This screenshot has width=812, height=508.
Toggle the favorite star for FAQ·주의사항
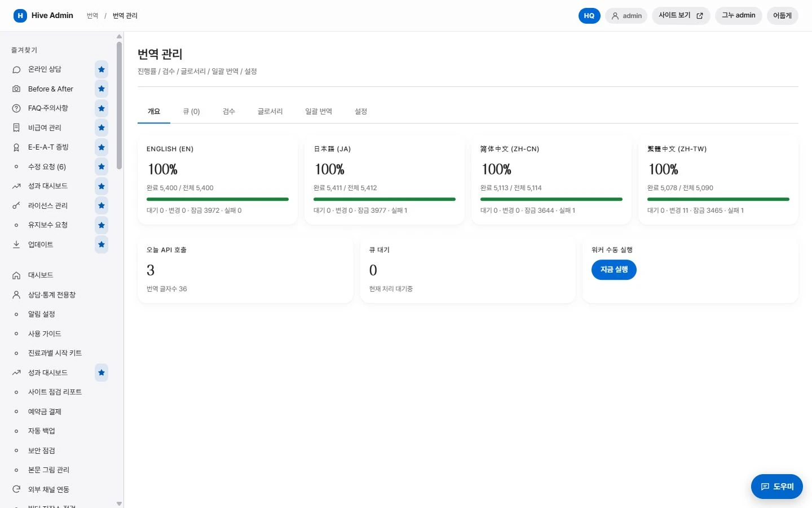click(x=101, y=108)
